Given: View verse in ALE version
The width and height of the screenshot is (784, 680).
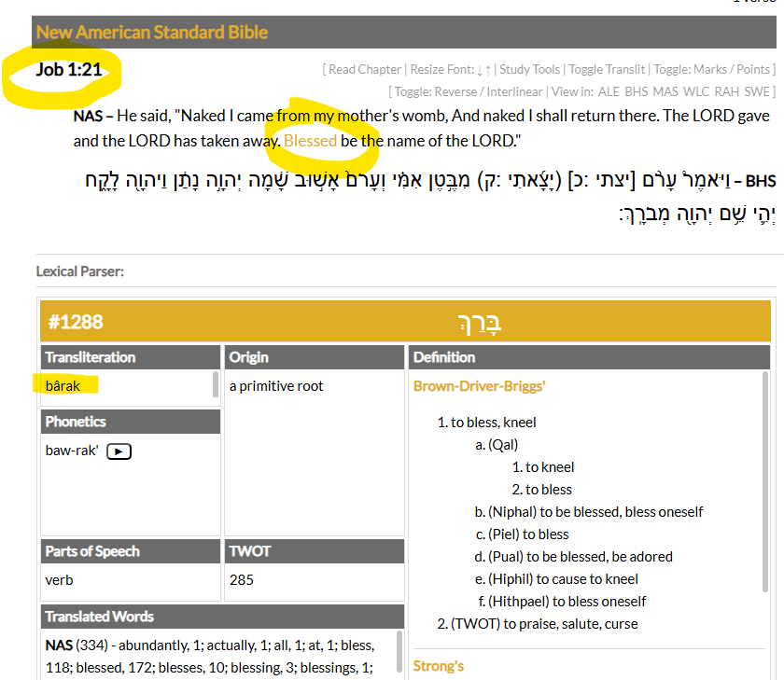Looking at the screenshot, I should 609,91.
